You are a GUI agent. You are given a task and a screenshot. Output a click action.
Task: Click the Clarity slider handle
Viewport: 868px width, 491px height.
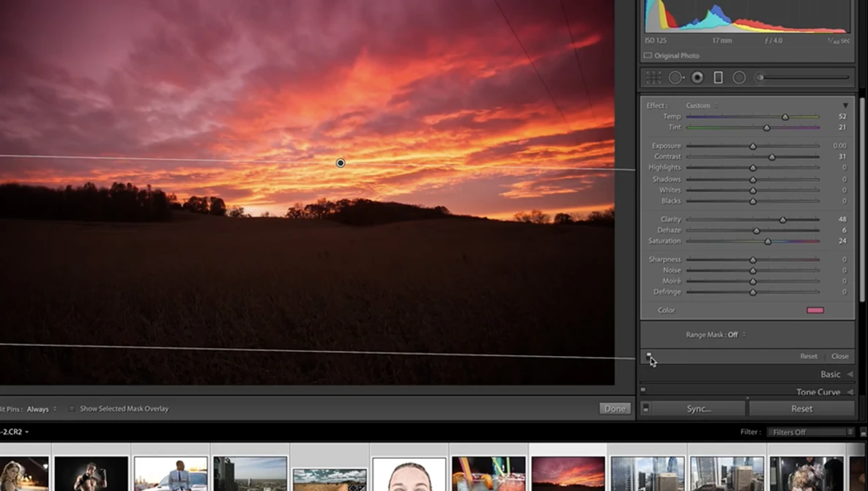pyautogui.click(x=783, y=220)
